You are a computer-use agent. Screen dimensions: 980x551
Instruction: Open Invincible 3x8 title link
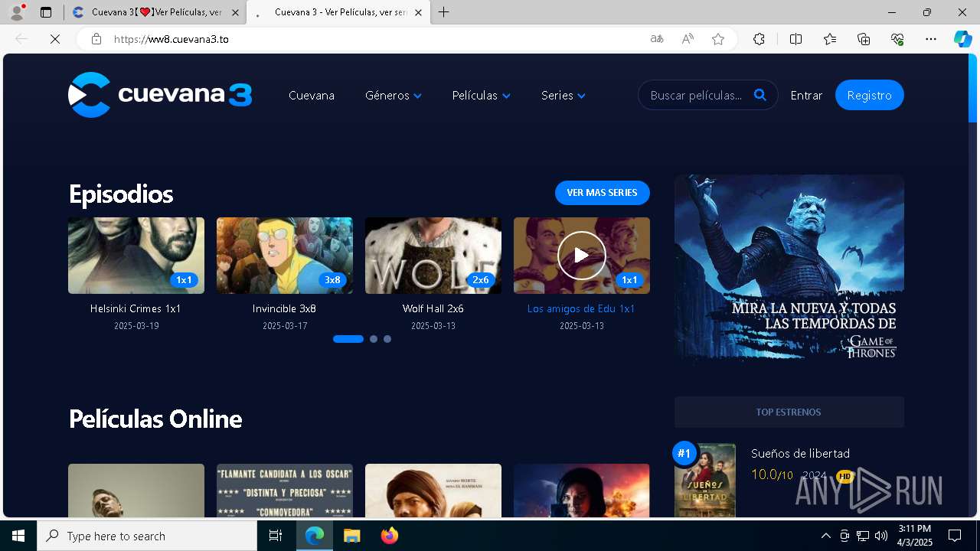284,308
